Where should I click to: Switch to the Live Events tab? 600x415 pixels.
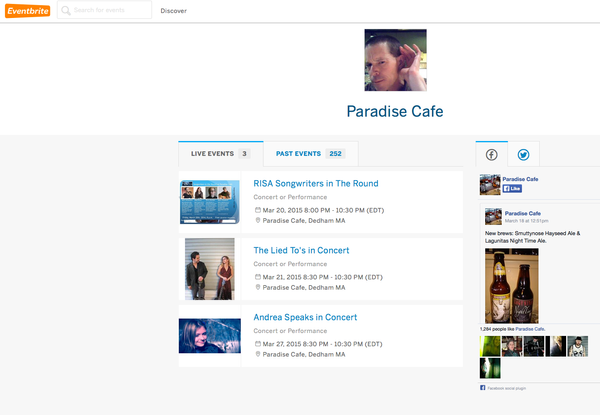click(221, 154)
